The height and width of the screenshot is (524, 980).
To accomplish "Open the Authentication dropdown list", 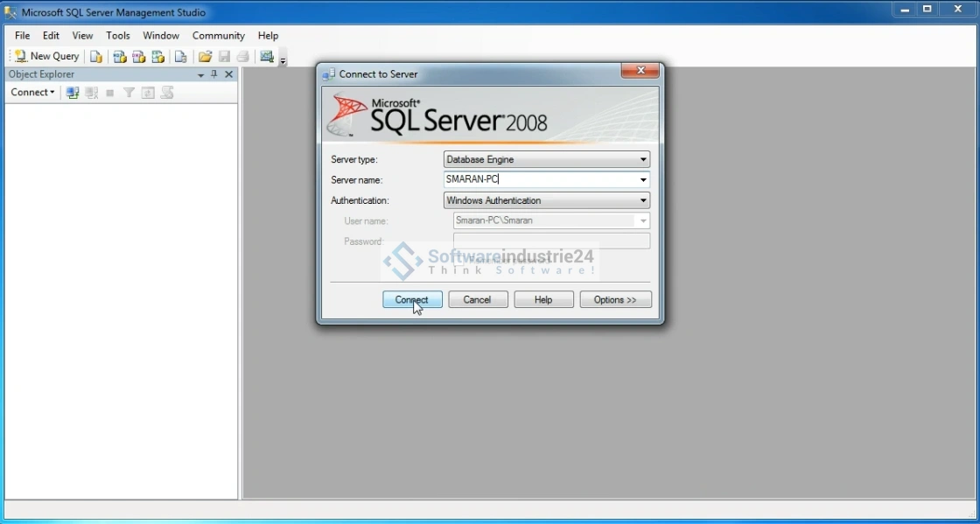I will [643, 200].
